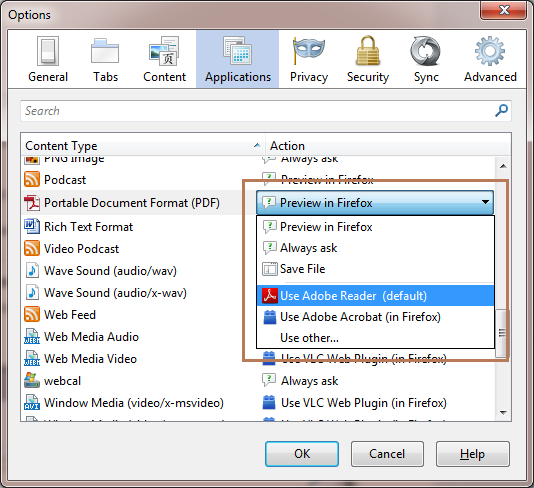Image resolution: width=534 pixels, height=488 pixels.
Task: Click the list scrollbar down arrow
Action: tap(503, 413)
